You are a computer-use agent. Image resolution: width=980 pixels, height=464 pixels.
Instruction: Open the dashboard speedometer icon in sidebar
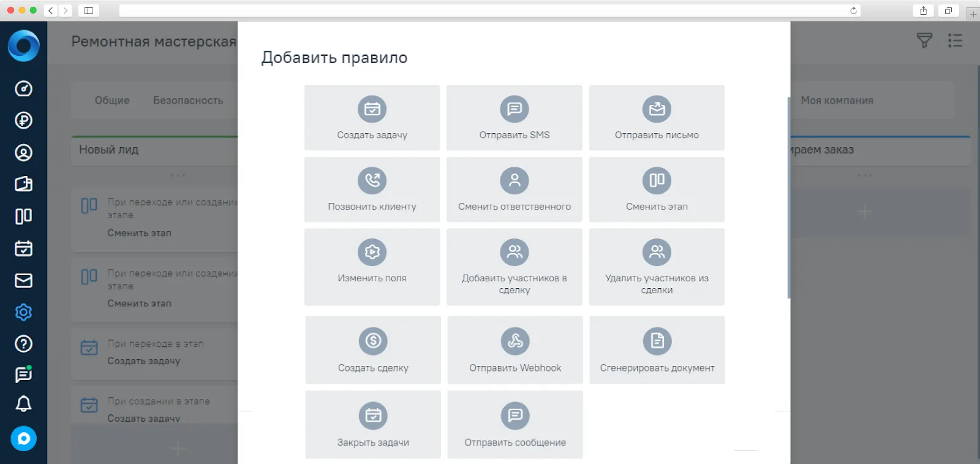coord(23,89)
